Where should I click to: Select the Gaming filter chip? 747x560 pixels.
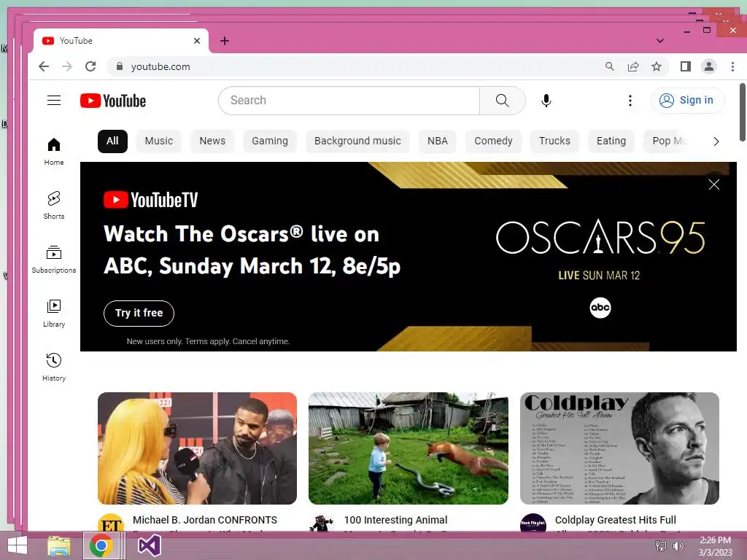[x=270, y=141]
